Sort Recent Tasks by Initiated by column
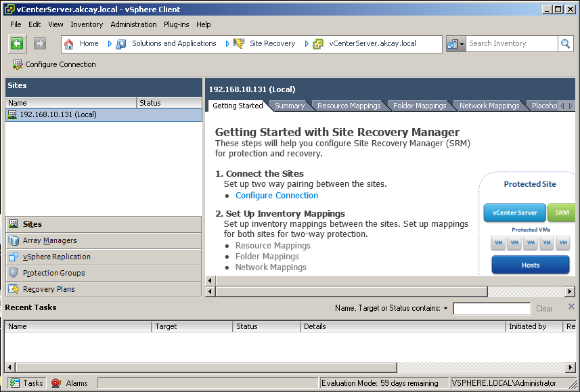 point(534,326)
